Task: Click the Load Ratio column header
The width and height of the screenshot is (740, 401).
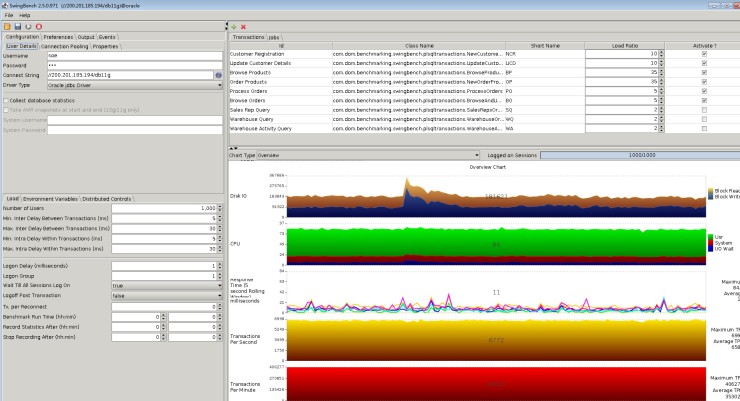Action: [625, 45]
